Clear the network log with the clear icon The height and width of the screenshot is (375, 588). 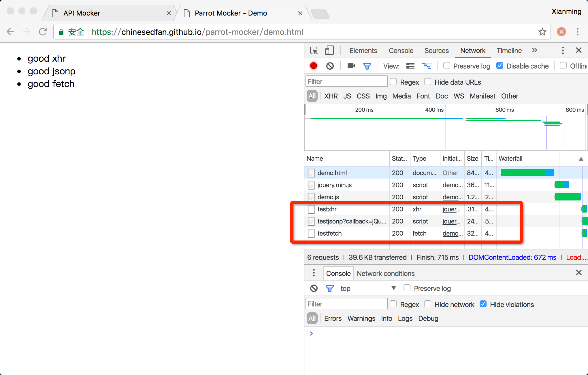tap(330, 66)
